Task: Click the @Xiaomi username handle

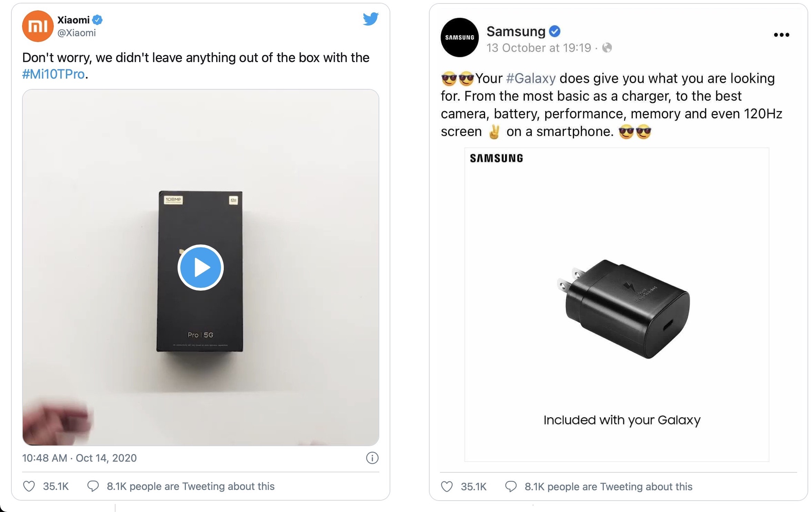Action: click(x=77, y=33)
